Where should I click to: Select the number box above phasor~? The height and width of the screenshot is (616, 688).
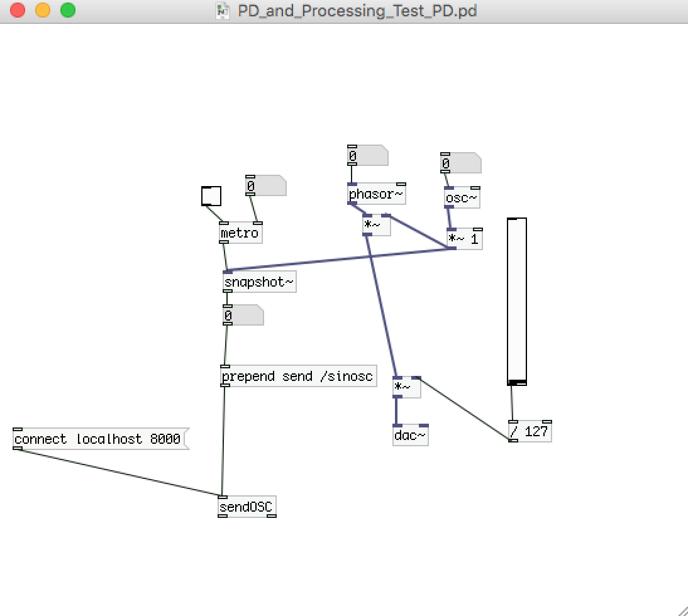(368, 155)
